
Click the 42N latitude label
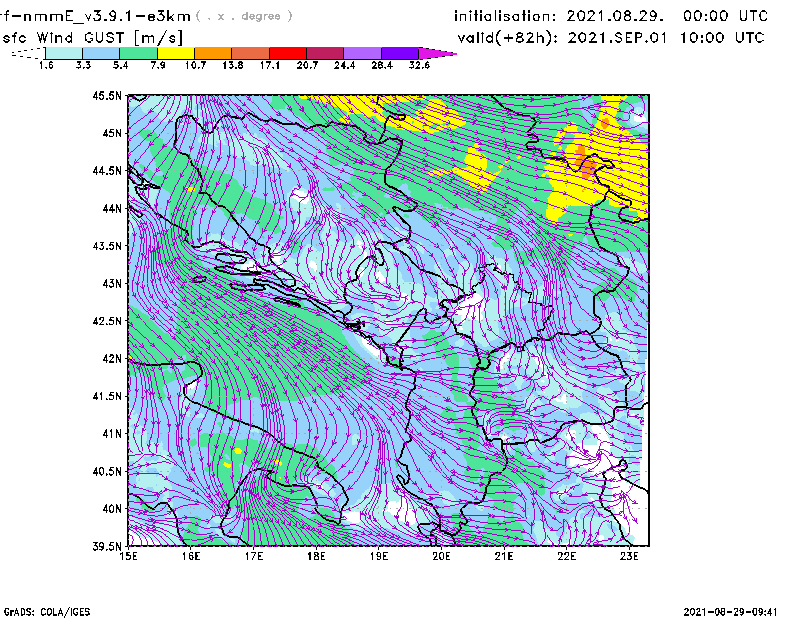pos(112,359)
